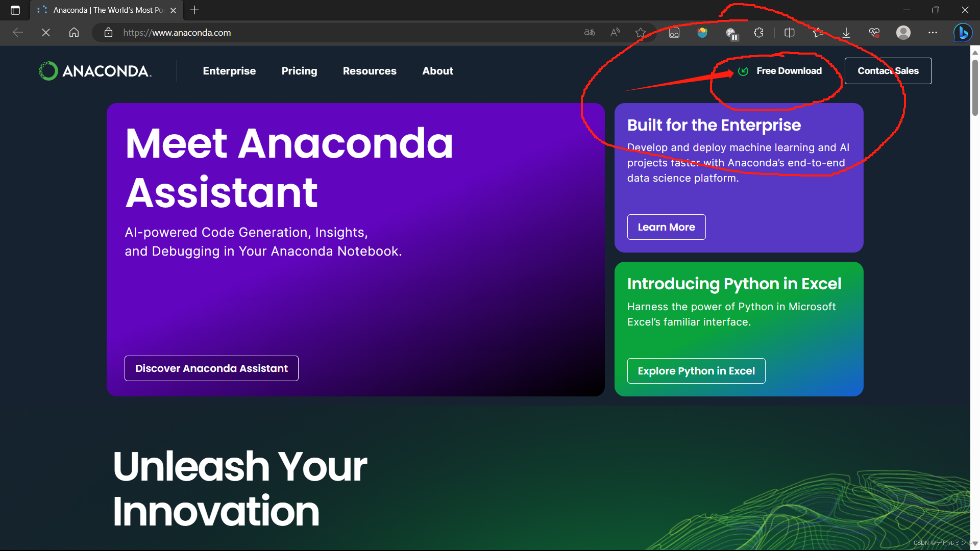Expand the About menu
The height and width of the screenshot is (551, 980).
pos(437,71)
